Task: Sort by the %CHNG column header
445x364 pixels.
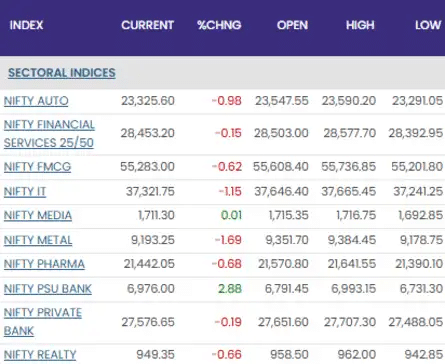Action: pyautogui.click(x=219, y=25)
